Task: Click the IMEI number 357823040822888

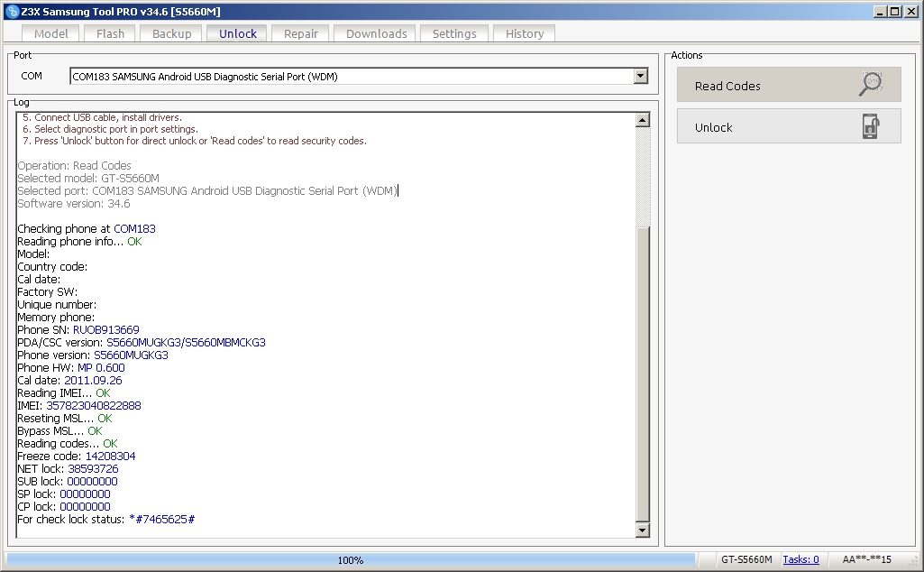Action: [x=94, y=406]
